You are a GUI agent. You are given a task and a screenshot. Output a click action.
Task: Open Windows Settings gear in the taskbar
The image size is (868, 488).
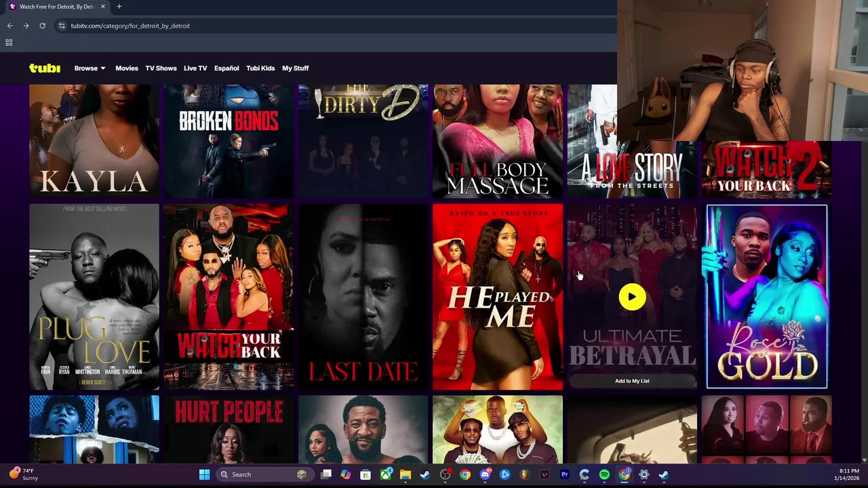click(x=644, y=474)
